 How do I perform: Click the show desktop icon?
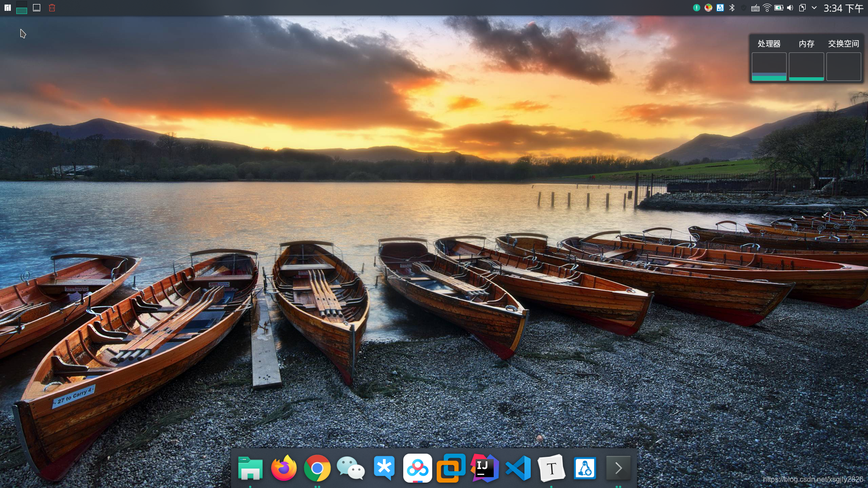point(37,8)
